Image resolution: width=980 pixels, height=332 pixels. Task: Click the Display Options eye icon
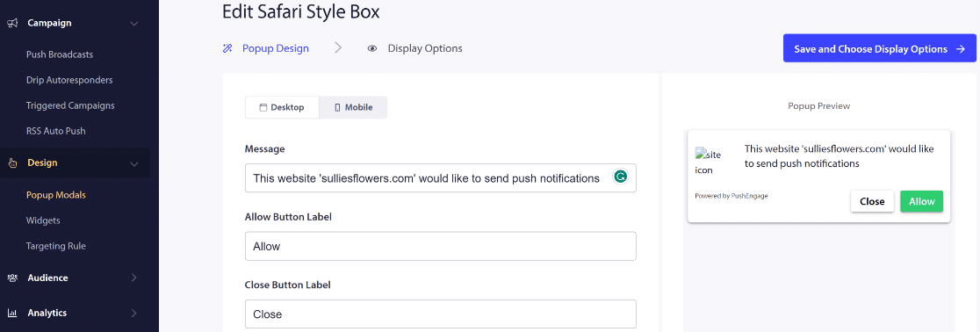click(372, 48)
